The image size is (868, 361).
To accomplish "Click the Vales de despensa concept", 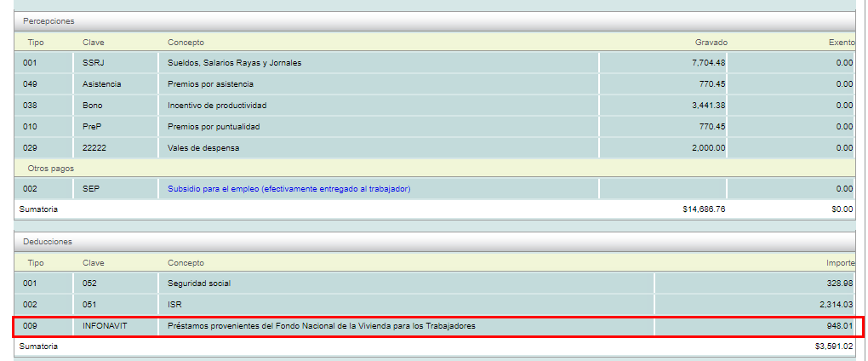I will coord(203,147).
